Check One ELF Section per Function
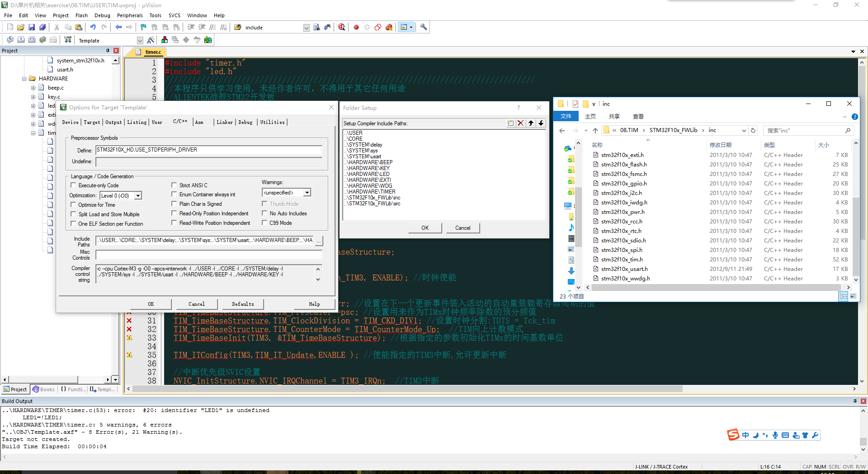Image resolution: width=868 pixels, height=474 pixels. (73, 224)
